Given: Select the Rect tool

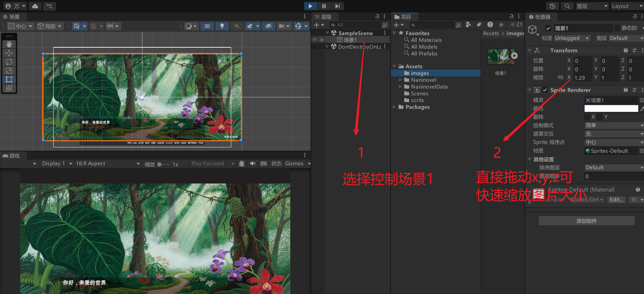Looking at the screenshot, I should click(9, 79).
